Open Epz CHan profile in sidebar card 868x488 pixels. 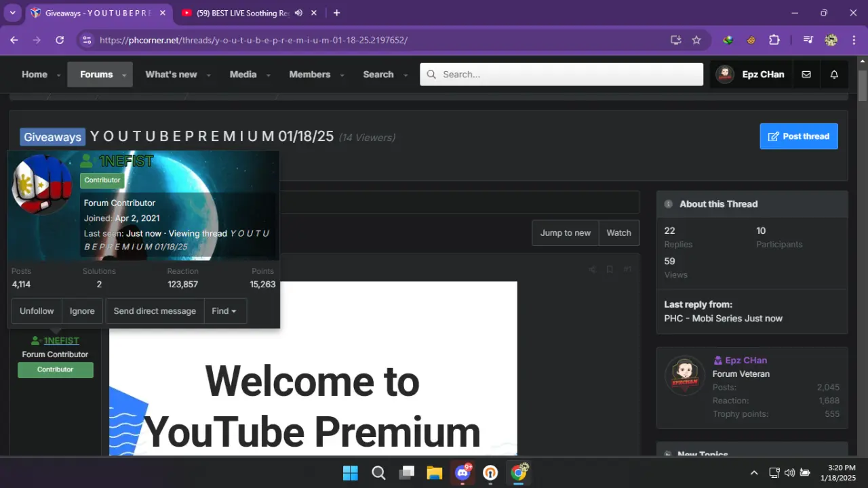click(746, 361)
